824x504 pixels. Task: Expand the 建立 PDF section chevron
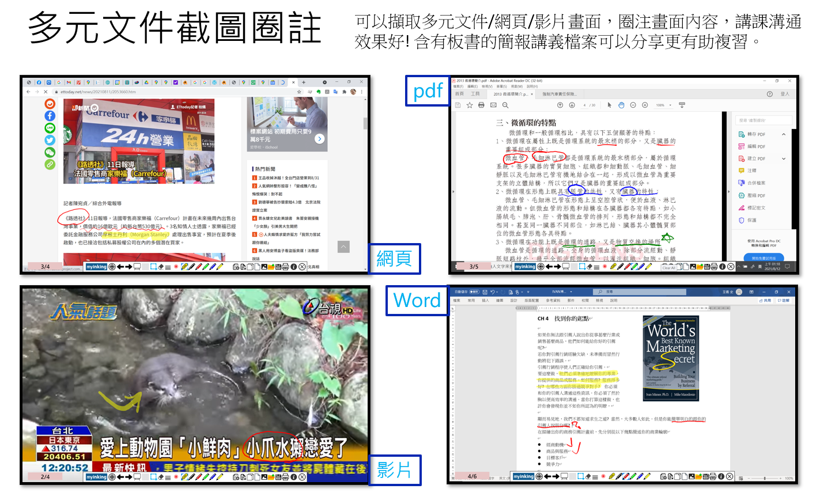[784, 158]
